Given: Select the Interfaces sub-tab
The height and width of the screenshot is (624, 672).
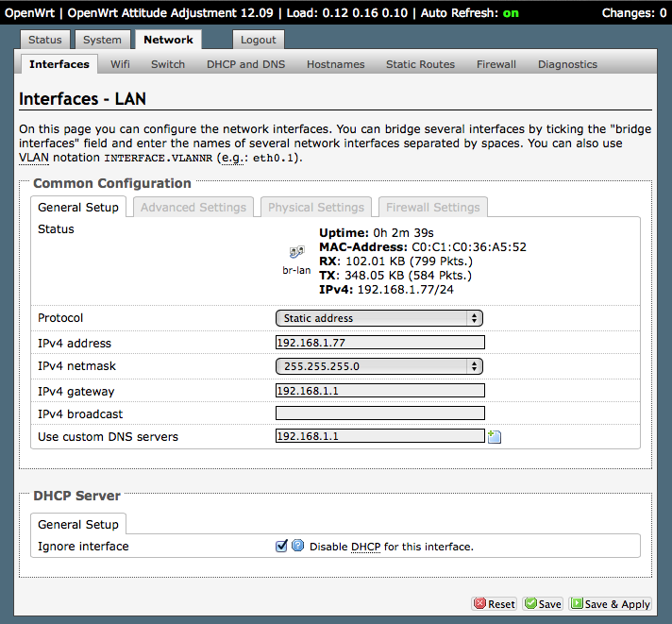Looking at the screenshot, I should pyautogui.click(x=59, y=64).
